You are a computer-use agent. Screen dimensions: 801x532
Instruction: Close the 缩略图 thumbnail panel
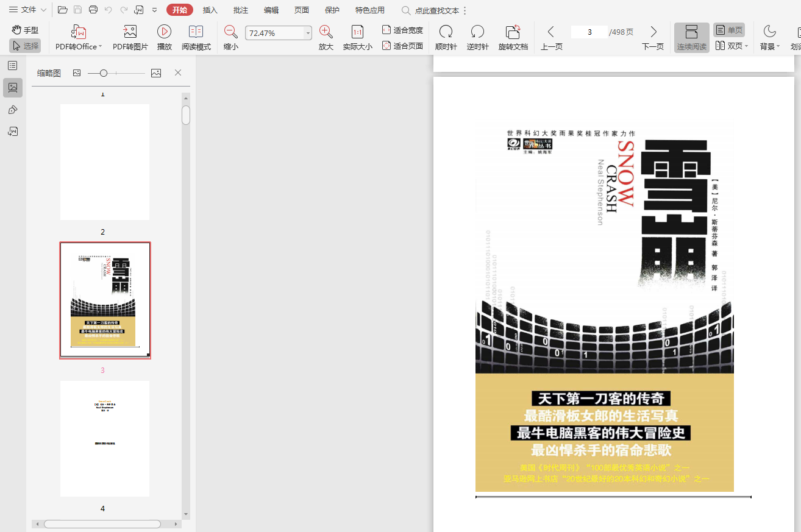(x=178, y=73)
